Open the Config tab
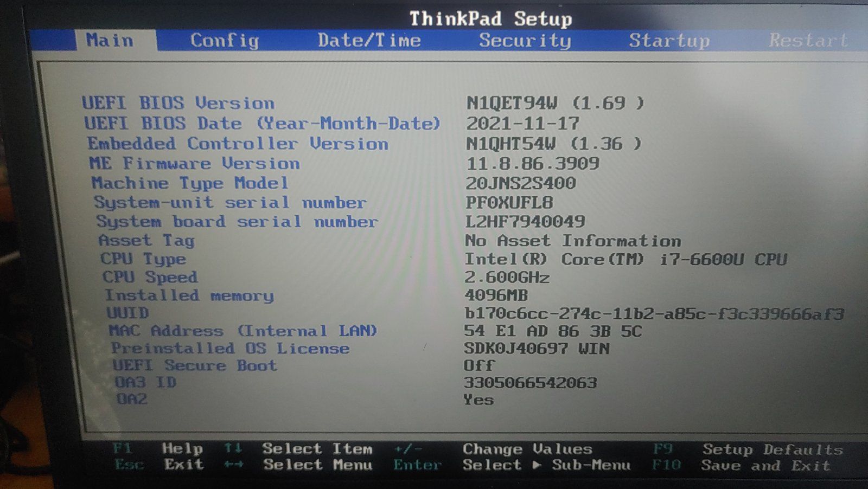The height and width of the screenshot is (489, 868). (x=225, y=41)
